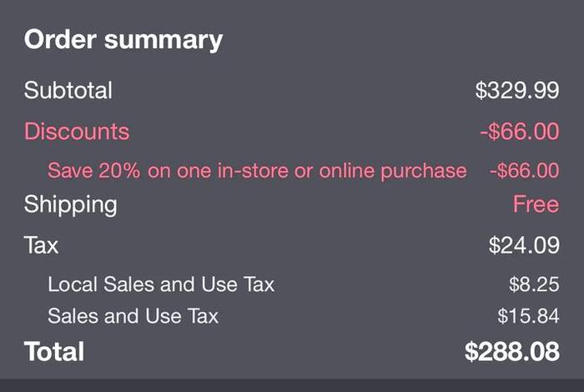The width and height of the screenshot is (584, 392).
Task: Tap the bold Total label
Action: click(54, 351)
